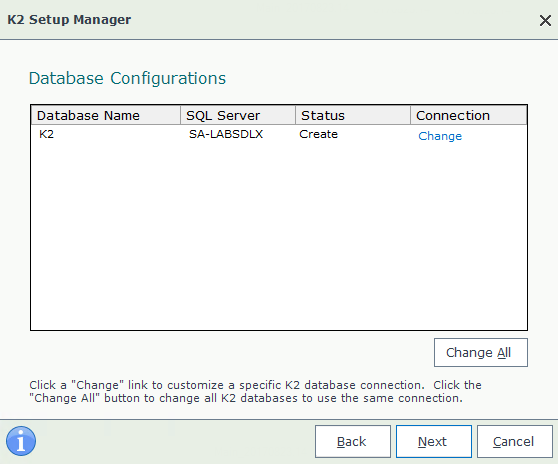Select the Connection column header
This screenshot has height=464, width=558.
[x=469, y=115]
